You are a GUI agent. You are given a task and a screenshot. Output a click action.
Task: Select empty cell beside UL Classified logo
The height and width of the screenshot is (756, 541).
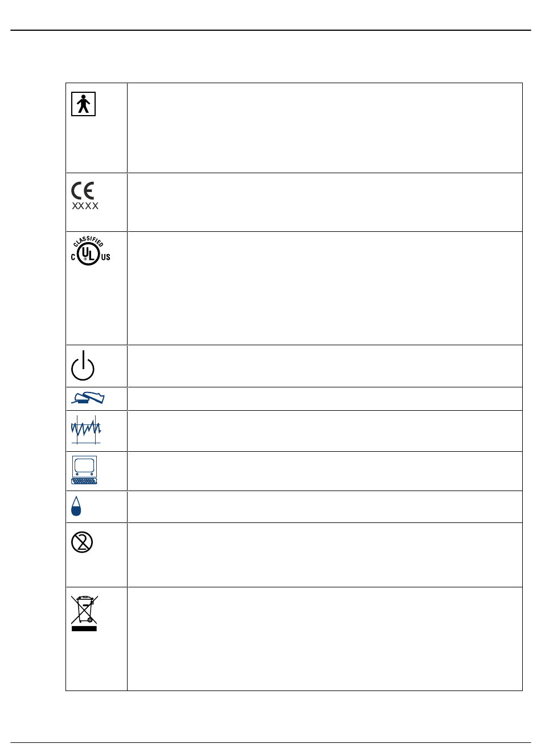point(325,288)
